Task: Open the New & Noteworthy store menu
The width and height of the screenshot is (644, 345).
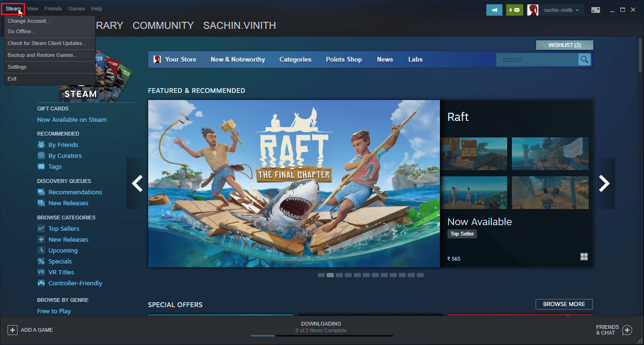Action: (x=238, y=59)
